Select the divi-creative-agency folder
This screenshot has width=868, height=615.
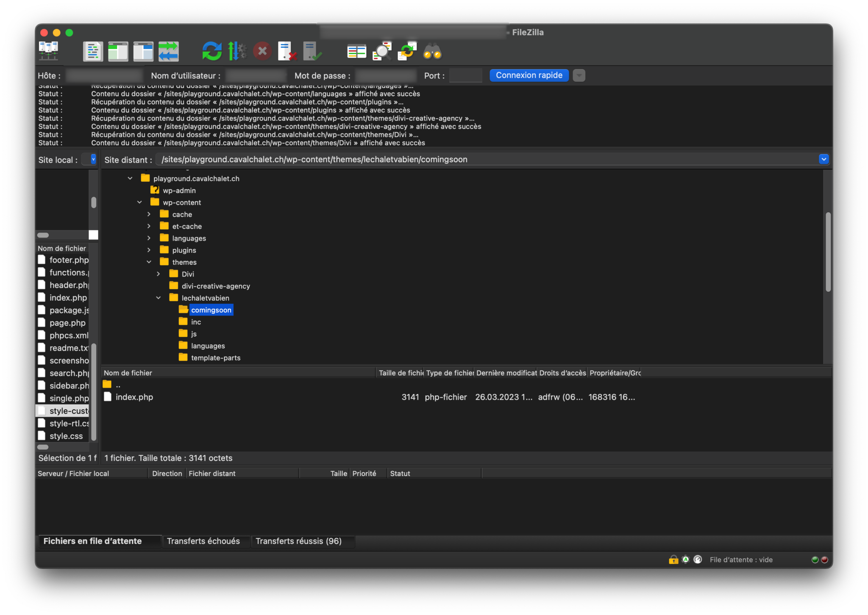pyautogui.click(x=216, y=286)
